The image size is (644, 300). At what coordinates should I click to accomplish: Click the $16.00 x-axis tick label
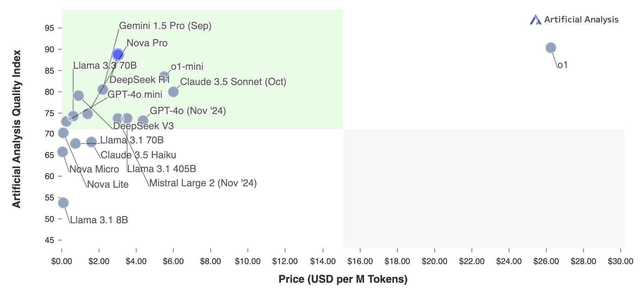point(360,261)
